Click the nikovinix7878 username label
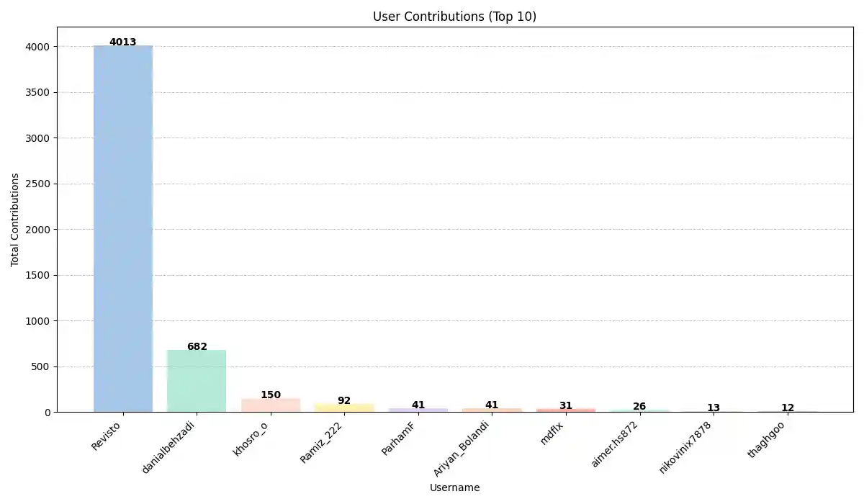This screenshot has height=504, width=864. pyautogui.click(x=685, y=447)
